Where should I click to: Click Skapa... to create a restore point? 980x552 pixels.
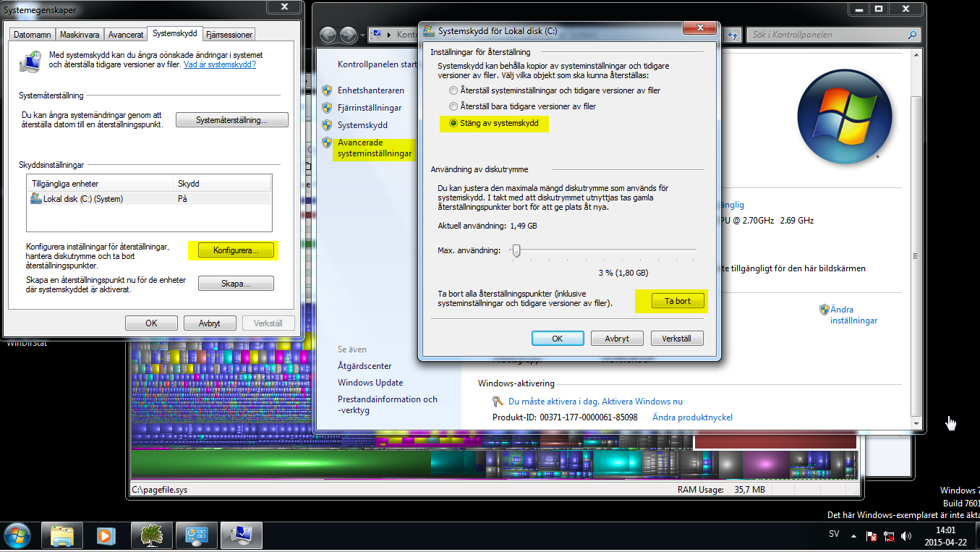236,284
